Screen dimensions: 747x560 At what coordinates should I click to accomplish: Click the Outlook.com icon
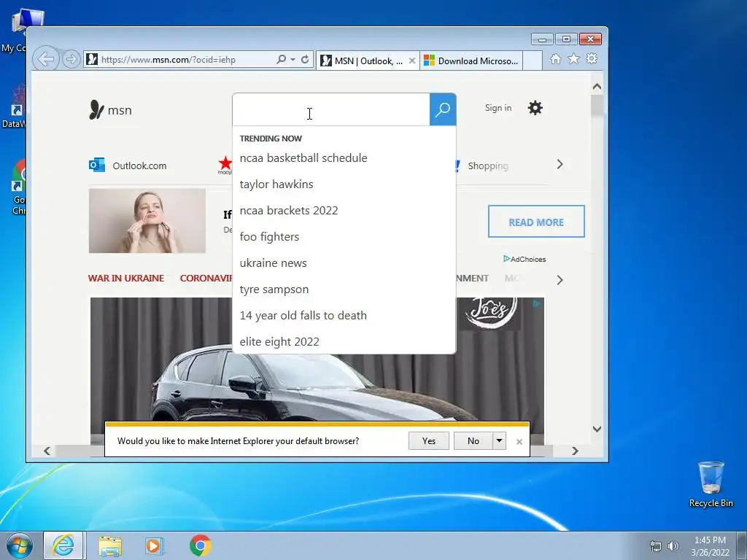97,165
